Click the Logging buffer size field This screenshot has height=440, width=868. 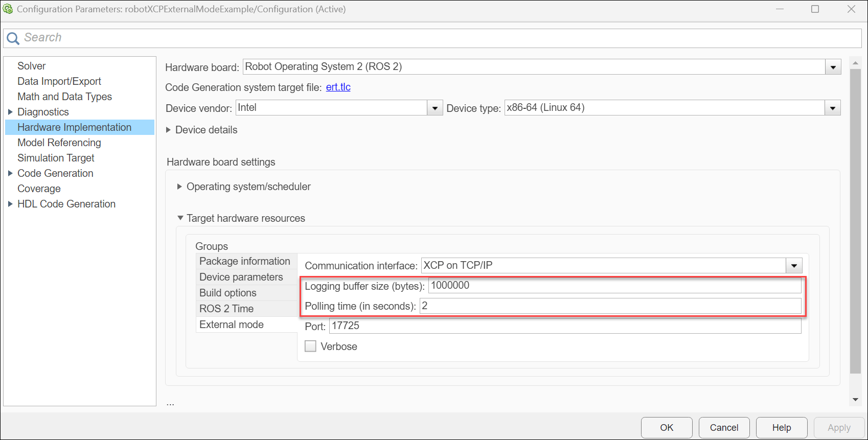[x=613, y=286]
